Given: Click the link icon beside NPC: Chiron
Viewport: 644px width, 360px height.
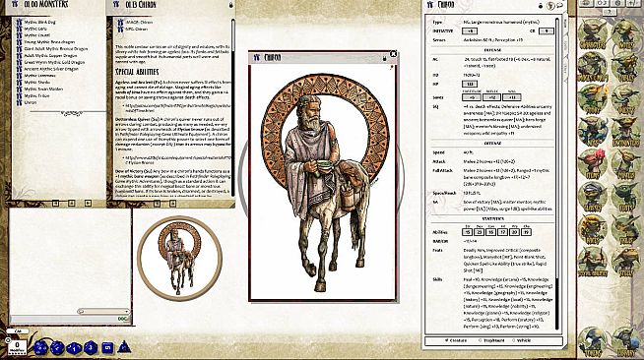Looking at the screenshot, I should (x=120, y=30).
